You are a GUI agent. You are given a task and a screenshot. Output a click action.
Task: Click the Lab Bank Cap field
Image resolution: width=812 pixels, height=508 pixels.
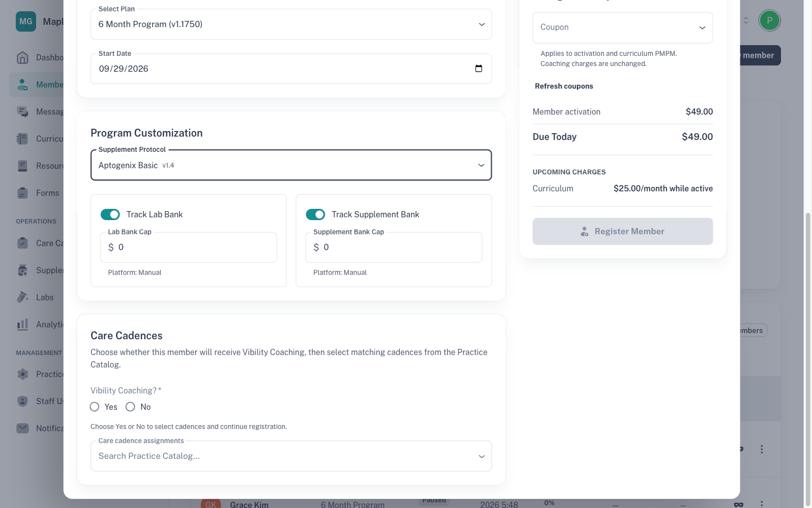point(188,247)
